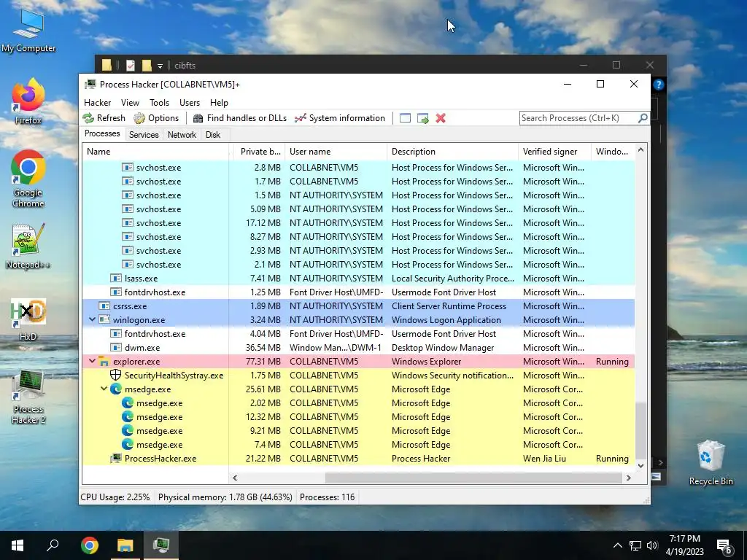The height and width of the screenshot is (560, 747).
Task: Switch to the Disk tab
Action: point(213,135)
